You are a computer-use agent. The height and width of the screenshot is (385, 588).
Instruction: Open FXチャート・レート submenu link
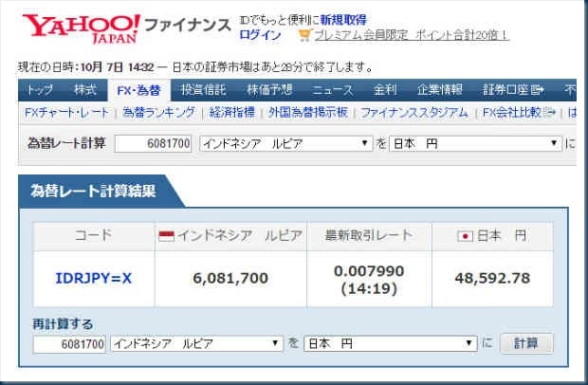[x=66, y=113]
